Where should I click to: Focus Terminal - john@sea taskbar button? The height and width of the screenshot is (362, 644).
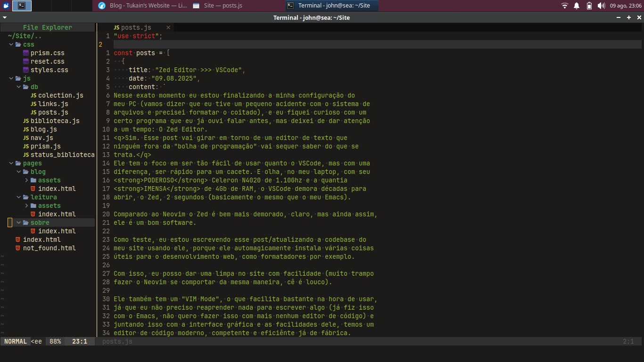click(x=331, y=6)
